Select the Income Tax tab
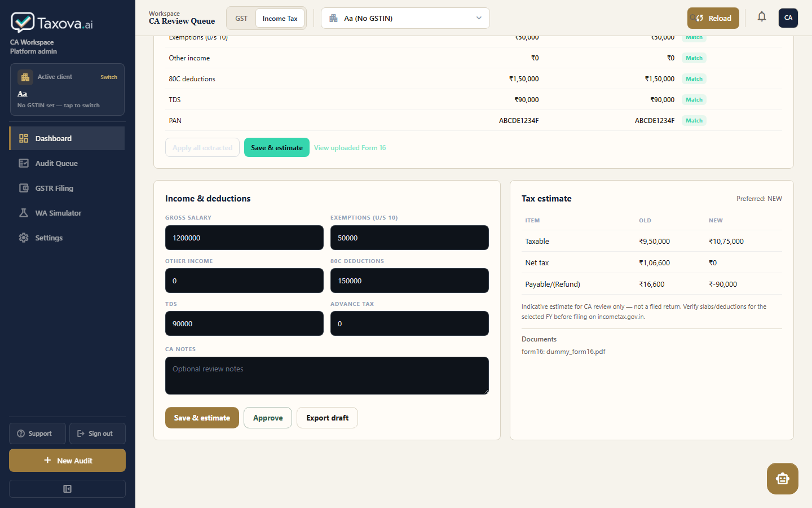The width and height of the screenshot is (812, 508). (x=280, y=18)
